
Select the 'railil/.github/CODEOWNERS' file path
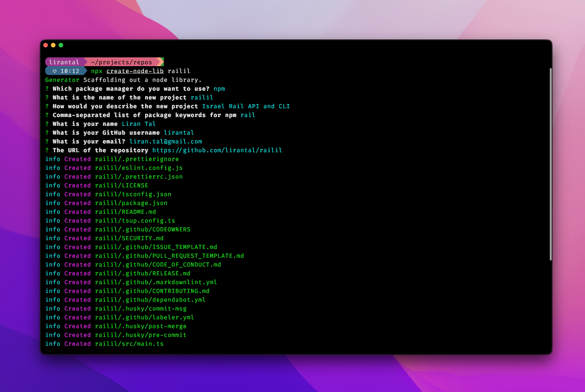142,229
